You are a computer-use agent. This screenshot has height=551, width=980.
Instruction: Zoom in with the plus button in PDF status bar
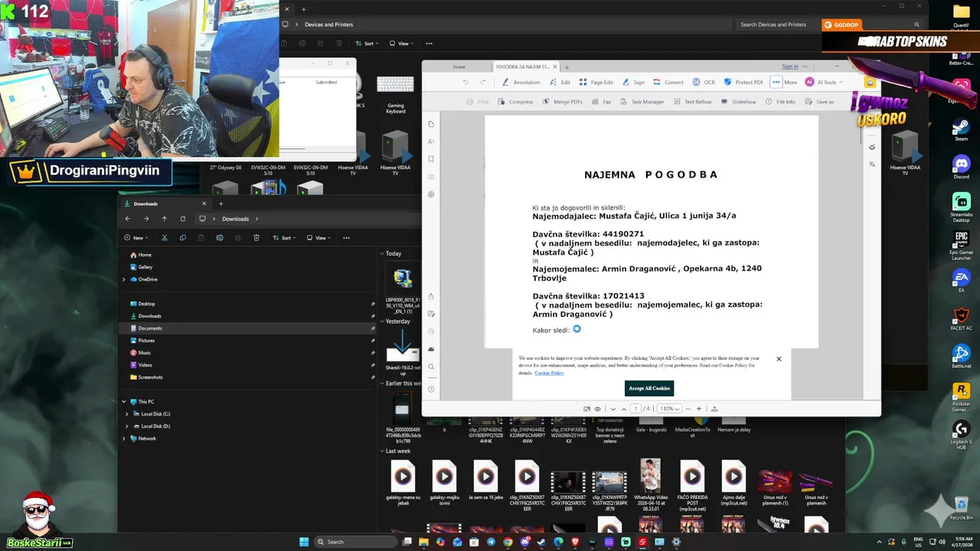(x=698, y=409)
